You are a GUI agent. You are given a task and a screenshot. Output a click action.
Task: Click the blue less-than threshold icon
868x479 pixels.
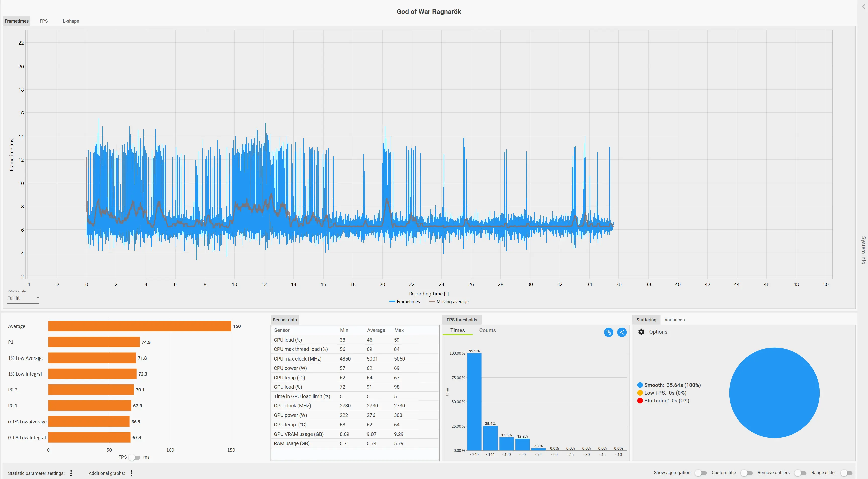click(x=622, y=332)
